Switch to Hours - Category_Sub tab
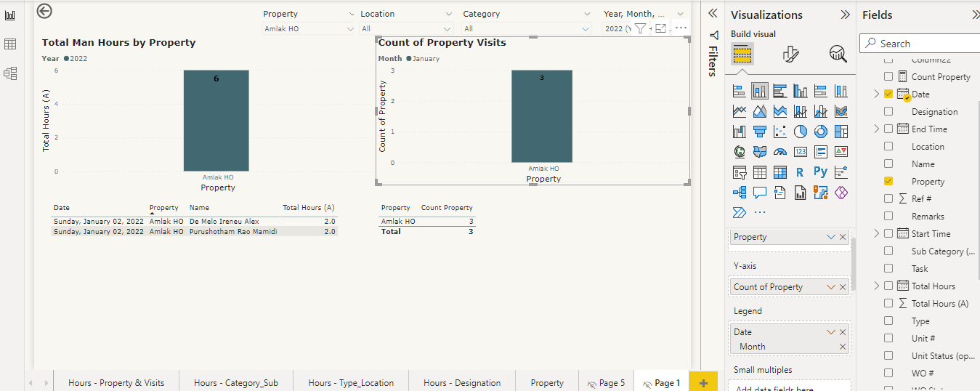The image size is (980, 391). (x=236, y=382)
